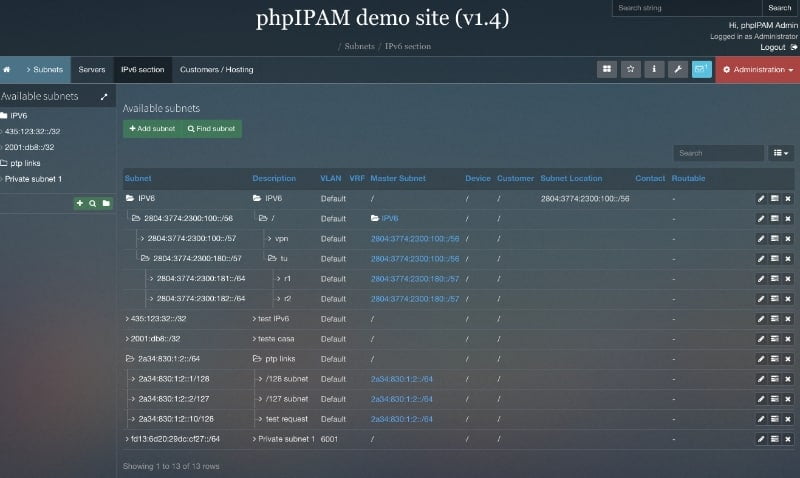Open the list icon for 2a34:830:1:2::/64 row
The width and height of the screenshot is (800, 478).
click(774, 359)
